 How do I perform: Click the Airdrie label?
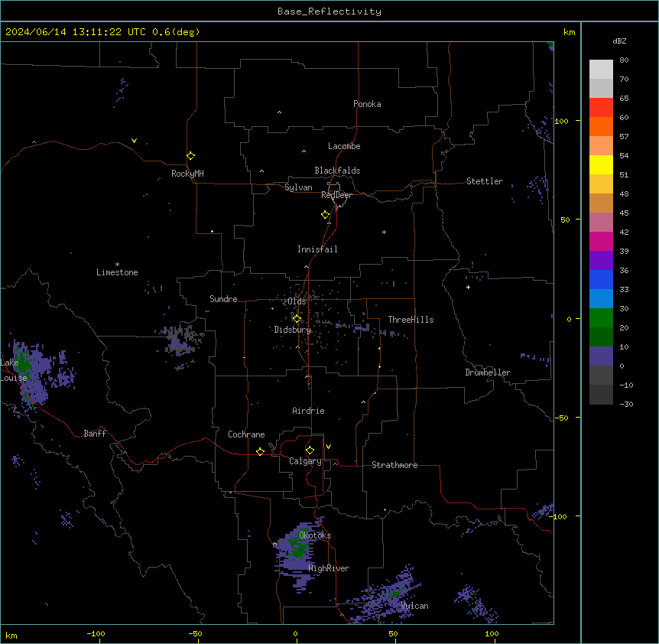coord(308,411)
